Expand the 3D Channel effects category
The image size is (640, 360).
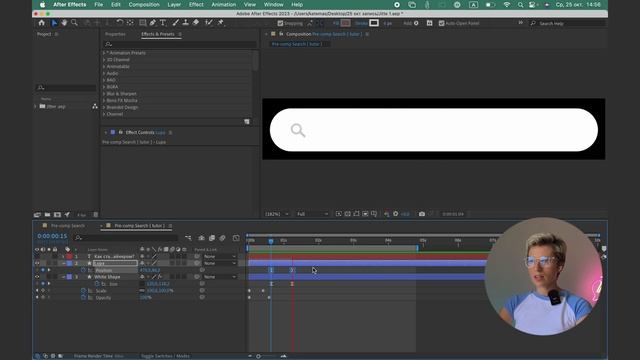[x=104, y=60]
